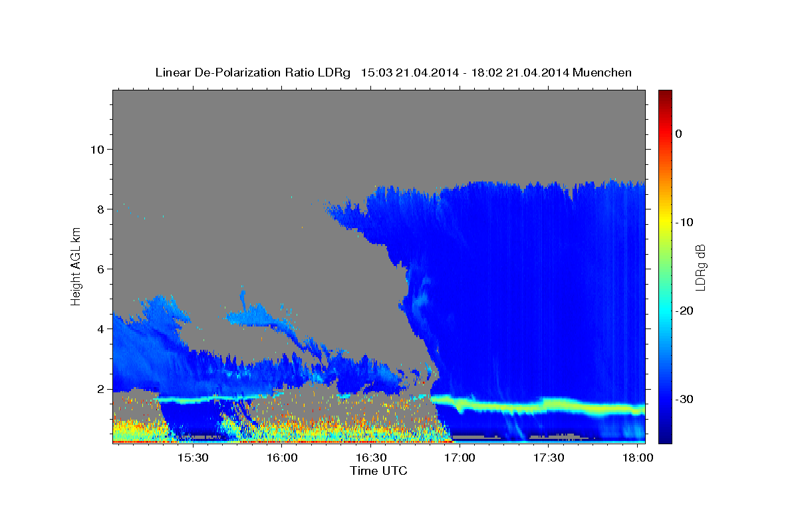Click the colorbar label '-30'

point(685,399)
